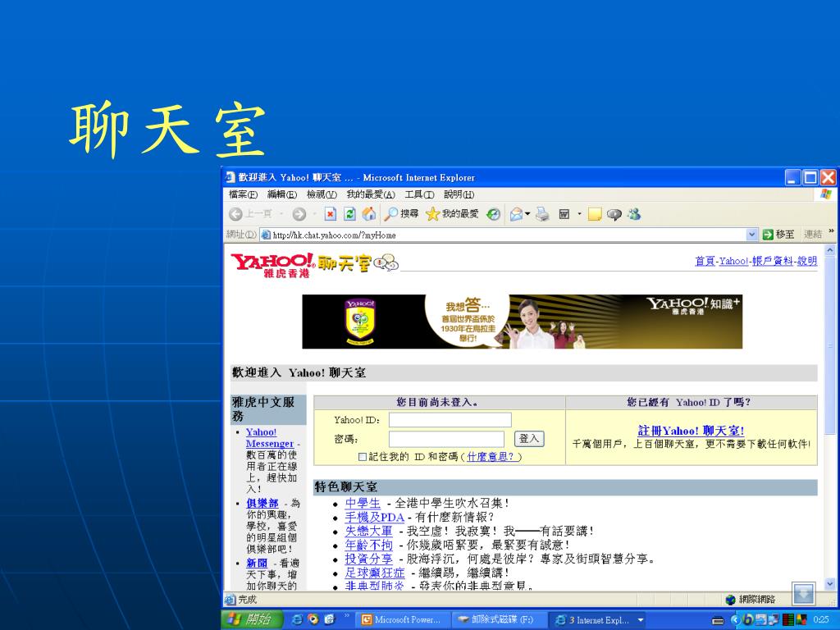Open the yellow note icon in toolbar

(595, 214)
